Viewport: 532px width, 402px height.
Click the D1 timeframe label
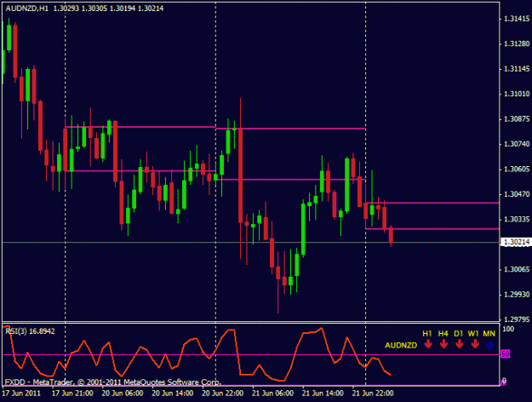coord(459,334)
